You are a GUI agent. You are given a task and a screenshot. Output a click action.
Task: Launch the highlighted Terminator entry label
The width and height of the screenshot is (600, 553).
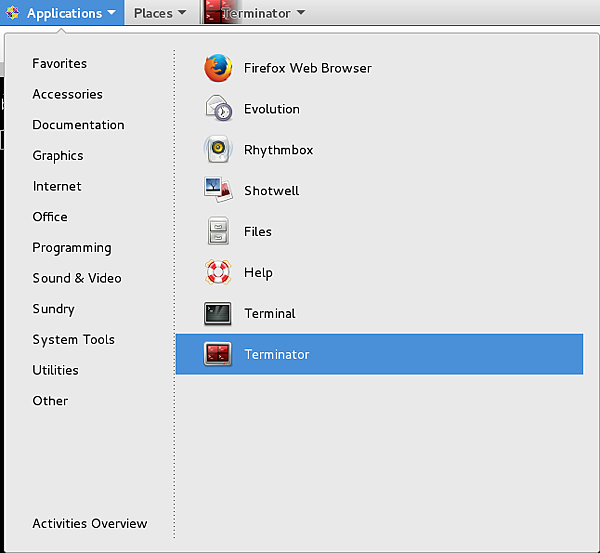pos(277,354)
